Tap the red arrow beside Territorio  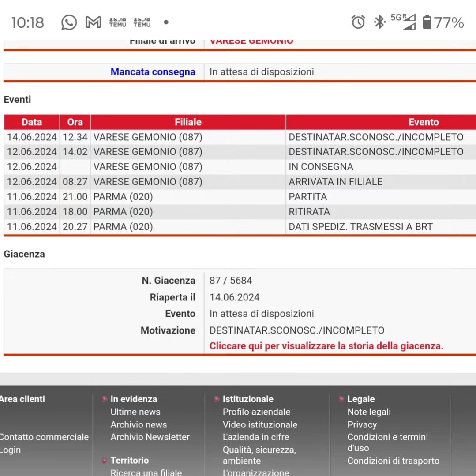(105, 461)
